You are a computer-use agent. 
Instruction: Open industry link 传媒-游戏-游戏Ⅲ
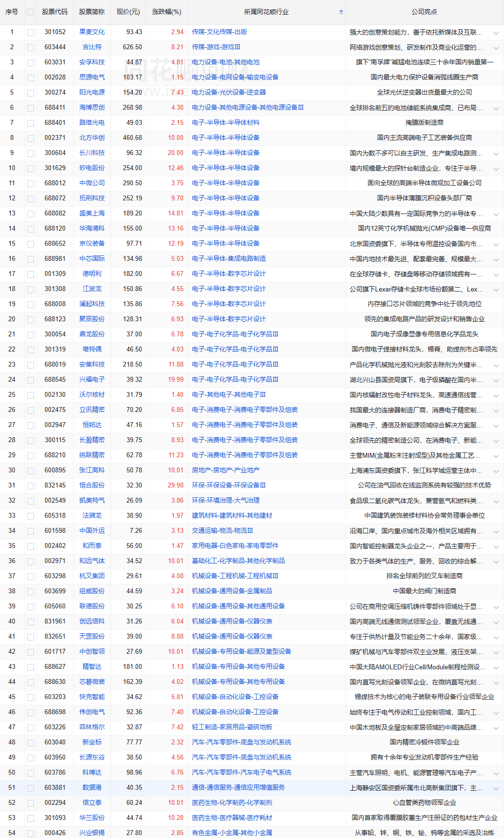216,47
